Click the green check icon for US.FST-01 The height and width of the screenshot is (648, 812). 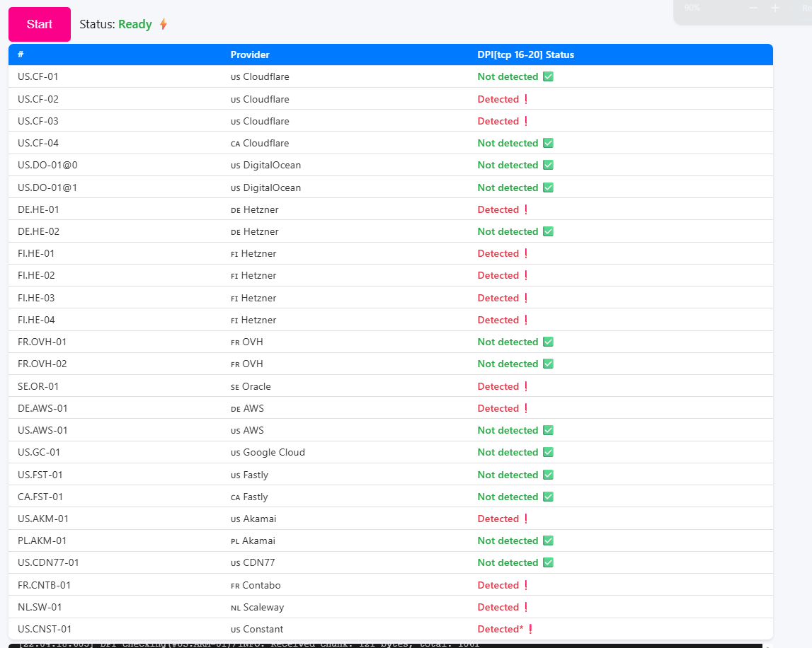pyautogui.click(x=549, y=475)
